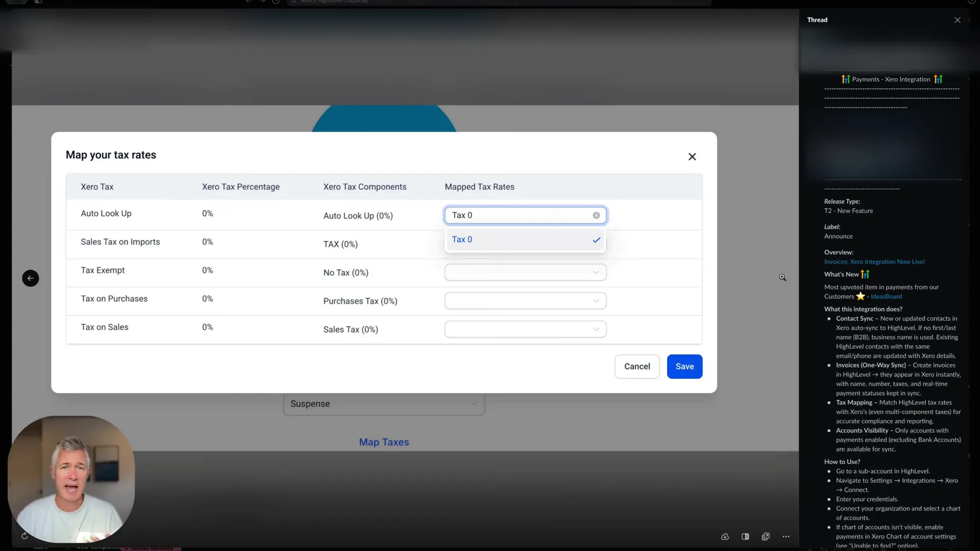Click the Purchases Tax (0%) component text
This screenshot has width=980, height=551.
(360, 301)
